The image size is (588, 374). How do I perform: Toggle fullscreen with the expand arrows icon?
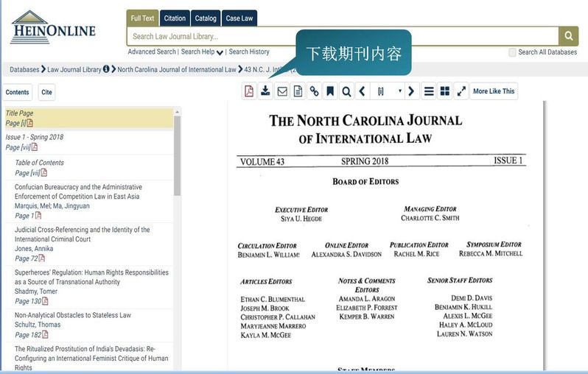[x=461, y=91]
